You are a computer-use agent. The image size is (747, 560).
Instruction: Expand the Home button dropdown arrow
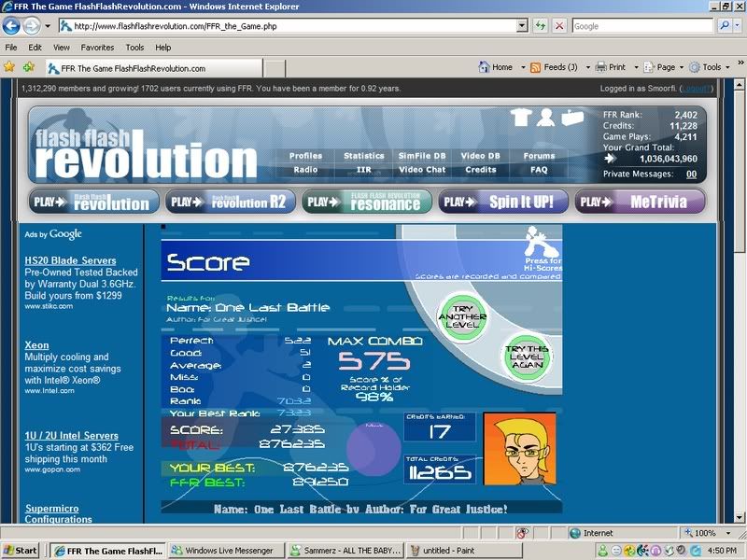click(523, 67)
